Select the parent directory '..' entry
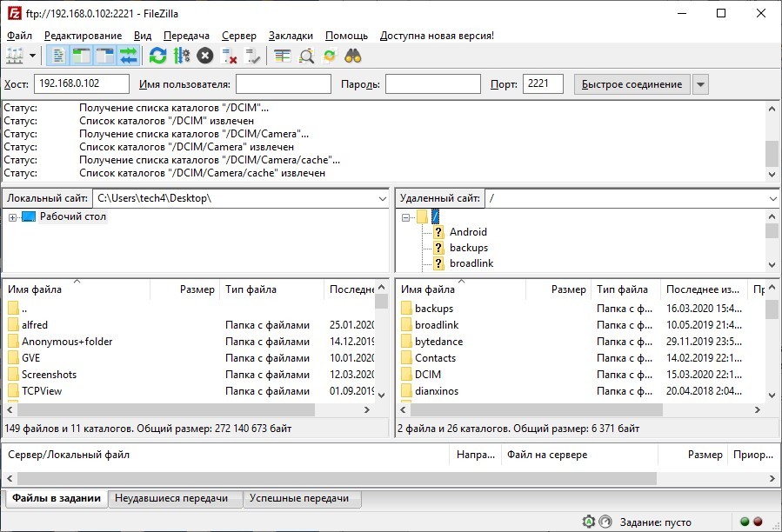Screen dimensions: 782x532 [24, 309]
